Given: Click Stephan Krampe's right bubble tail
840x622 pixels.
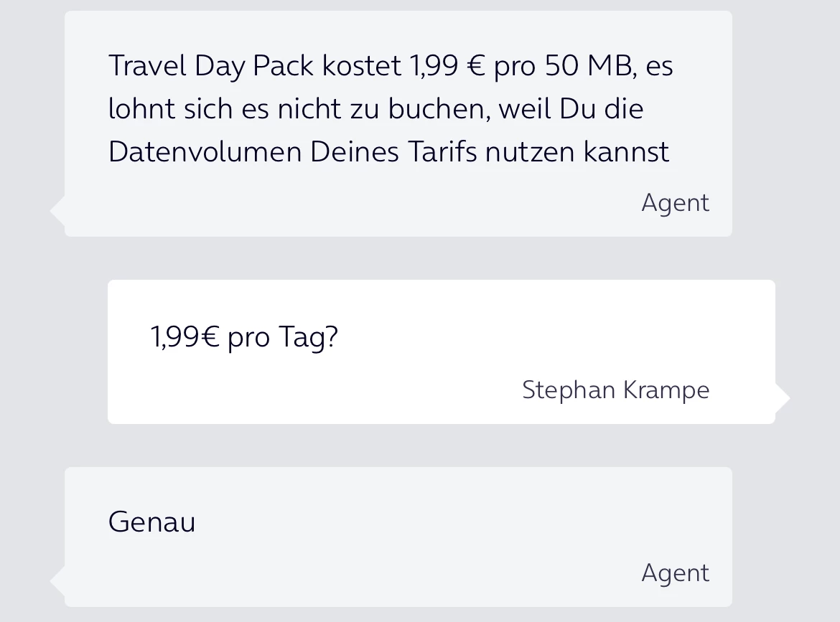Looking at the screenshot, I should (x=782, y=398).
